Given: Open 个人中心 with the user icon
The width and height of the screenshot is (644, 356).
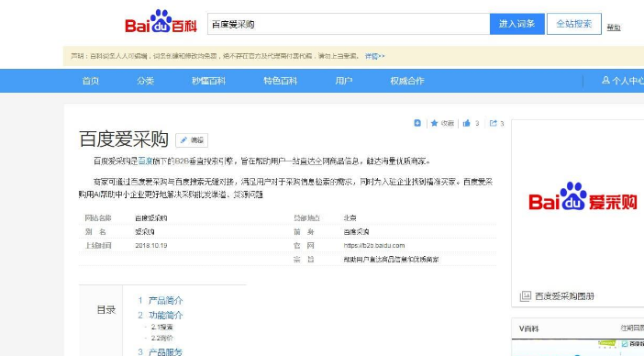Looking at the screenshot, I should tap(623, 81).
